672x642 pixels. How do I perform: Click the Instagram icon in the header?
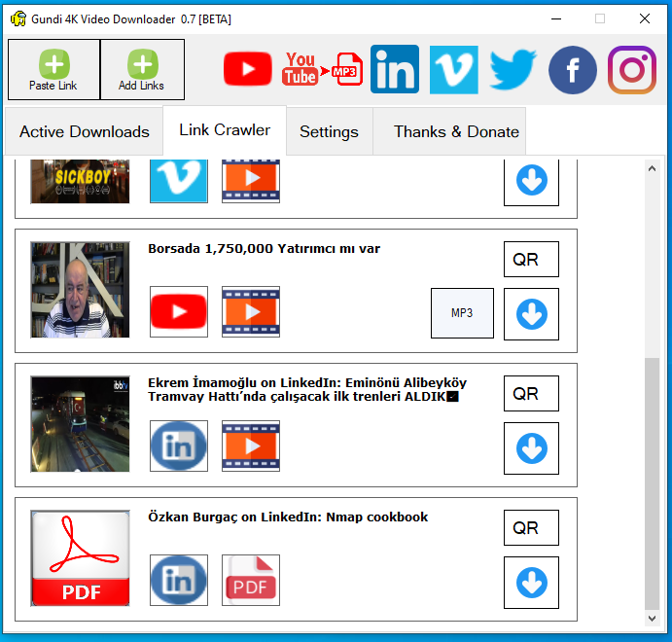632,70
